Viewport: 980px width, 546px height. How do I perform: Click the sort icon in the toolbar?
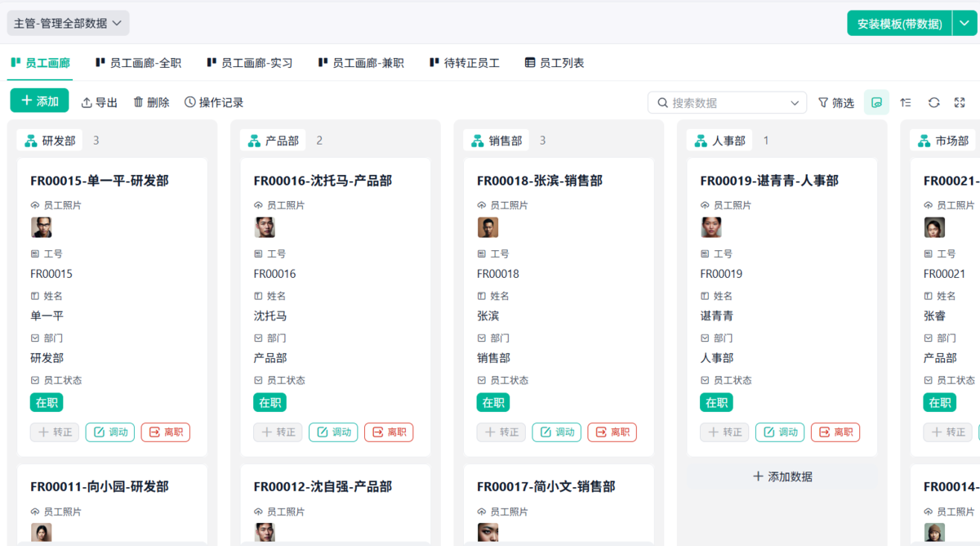[905, 102]
